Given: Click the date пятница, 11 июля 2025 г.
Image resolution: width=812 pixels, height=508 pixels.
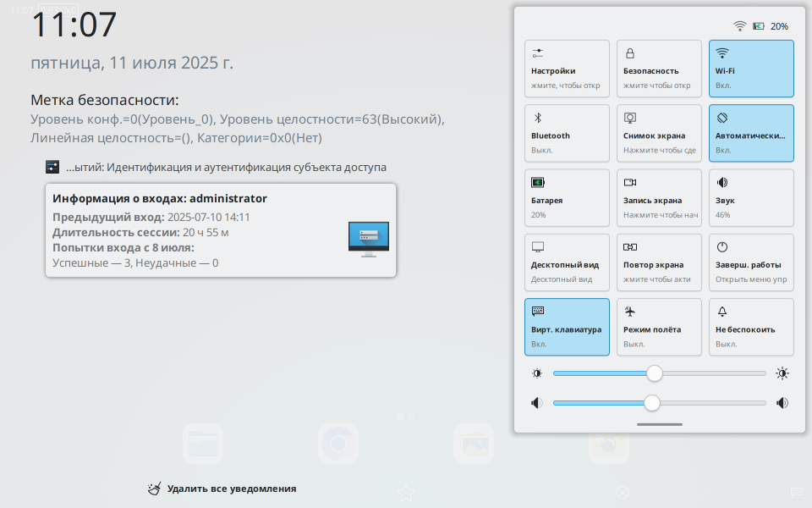Looking at the screenshot, I should 132,63.
